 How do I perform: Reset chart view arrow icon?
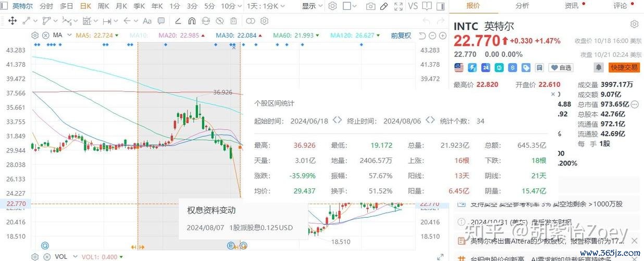click(x=423, y=35)
